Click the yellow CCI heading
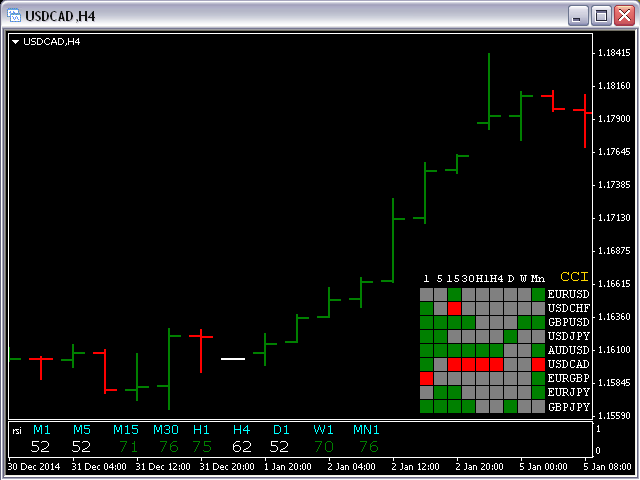 pyautogui.click(x=574, y=277)
